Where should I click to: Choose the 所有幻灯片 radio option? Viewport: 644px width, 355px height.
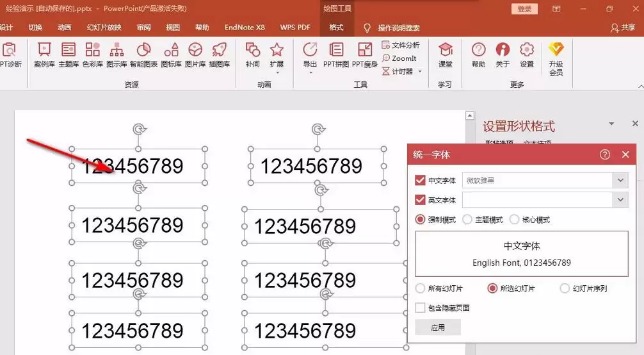[421, 288]
